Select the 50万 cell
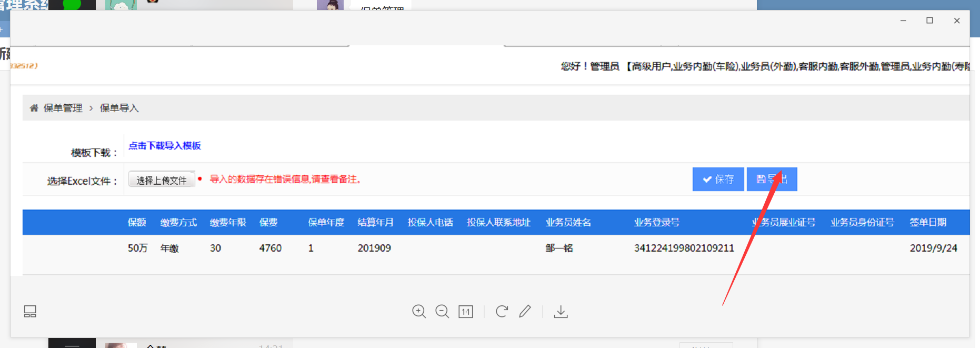 (137, 248)
